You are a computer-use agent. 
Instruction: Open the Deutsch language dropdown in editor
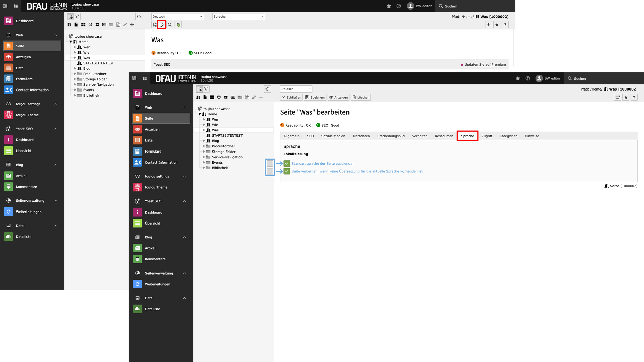pos(296,89)
